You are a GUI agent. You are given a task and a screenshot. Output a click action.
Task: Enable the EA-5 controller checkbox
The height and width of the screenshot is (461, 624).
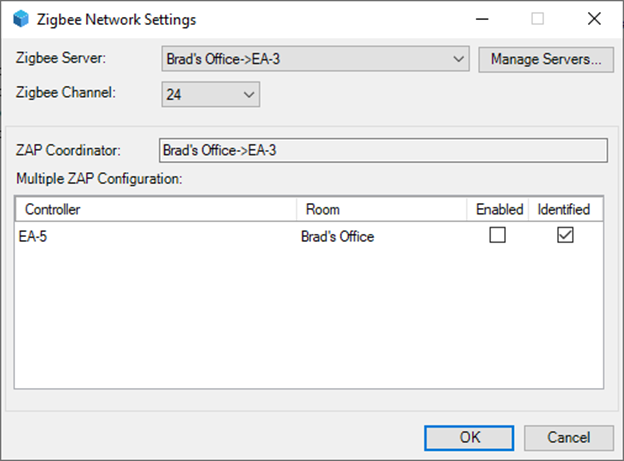(497, 235)
